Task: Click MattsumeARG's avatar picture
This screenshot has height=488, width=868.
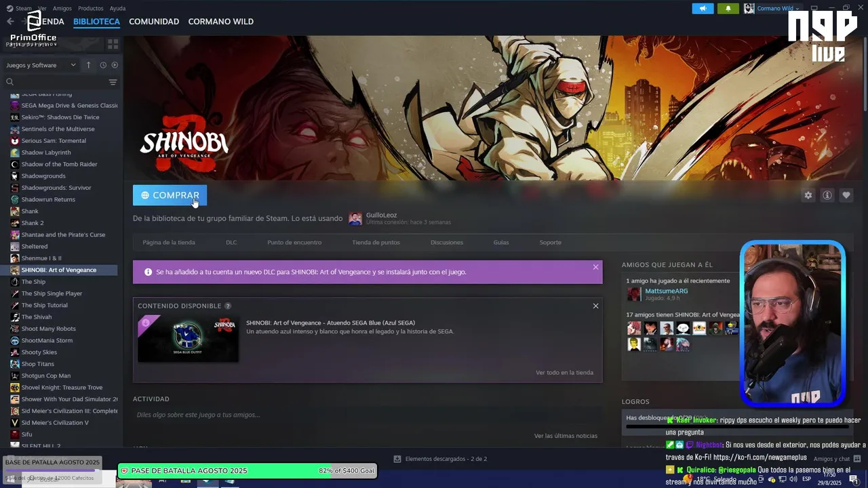Action: pos(634,294)
